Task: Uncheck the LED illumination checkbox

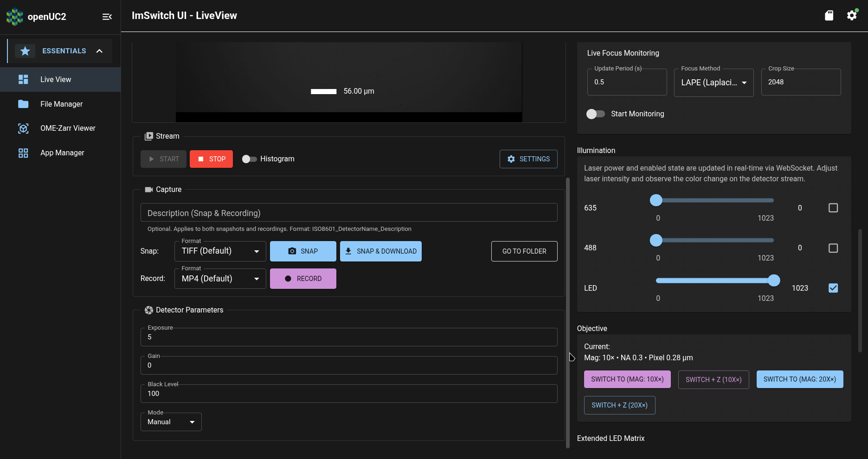Action: 833,288
